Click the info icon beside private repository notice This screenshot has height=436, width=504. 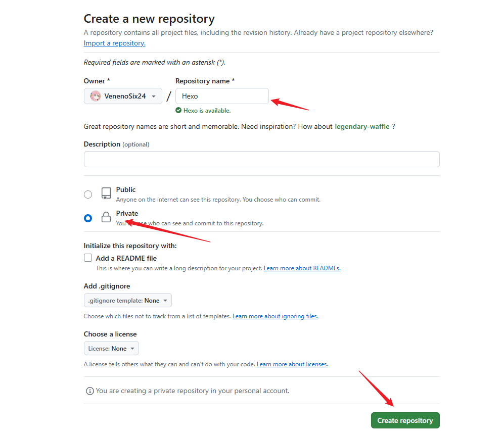coord(90,391)
